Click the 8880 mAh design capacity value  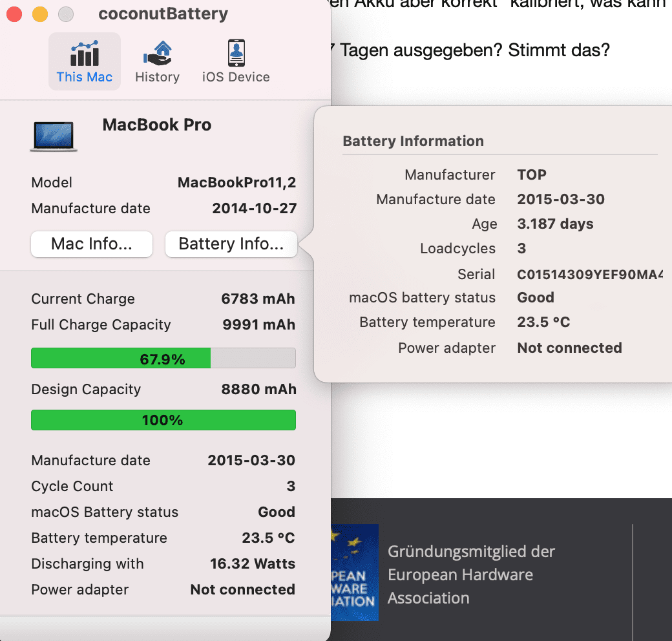pos(259,390)
